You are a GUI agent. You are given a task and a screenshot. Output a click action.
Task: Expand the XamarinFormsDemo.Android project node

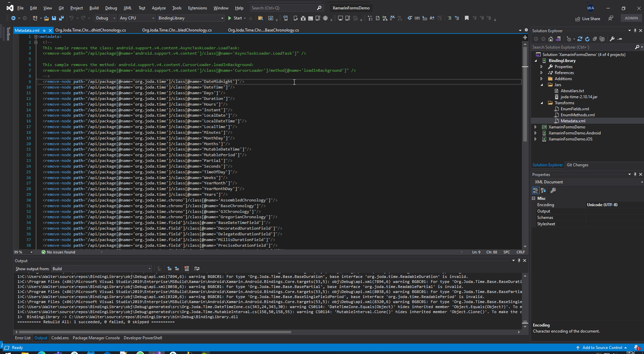coord(536,133)
